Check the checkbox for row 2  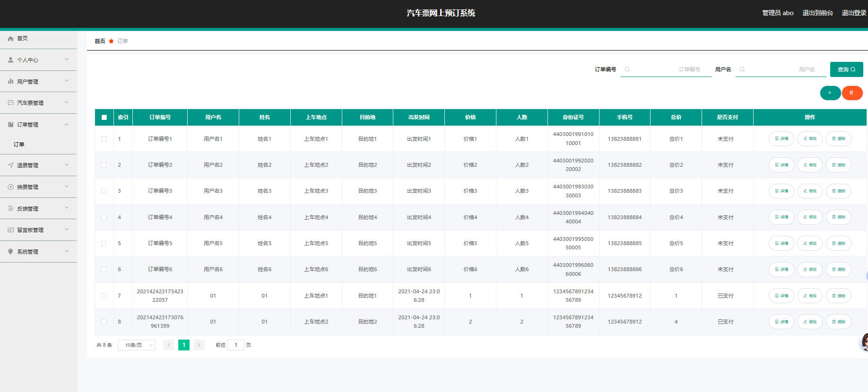104,165
